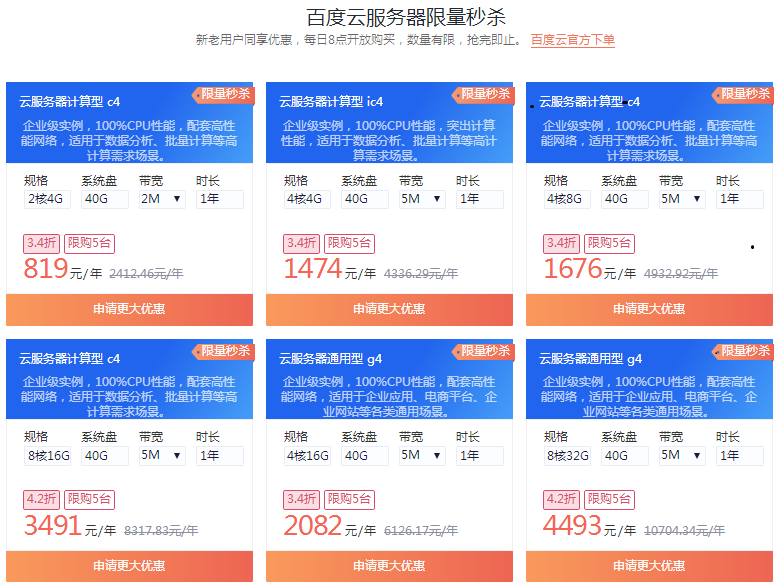Open the 5M bandwidth dropdown for the 4核8G plan
This screenshot has height=588, width=781.
click(682, 199)
